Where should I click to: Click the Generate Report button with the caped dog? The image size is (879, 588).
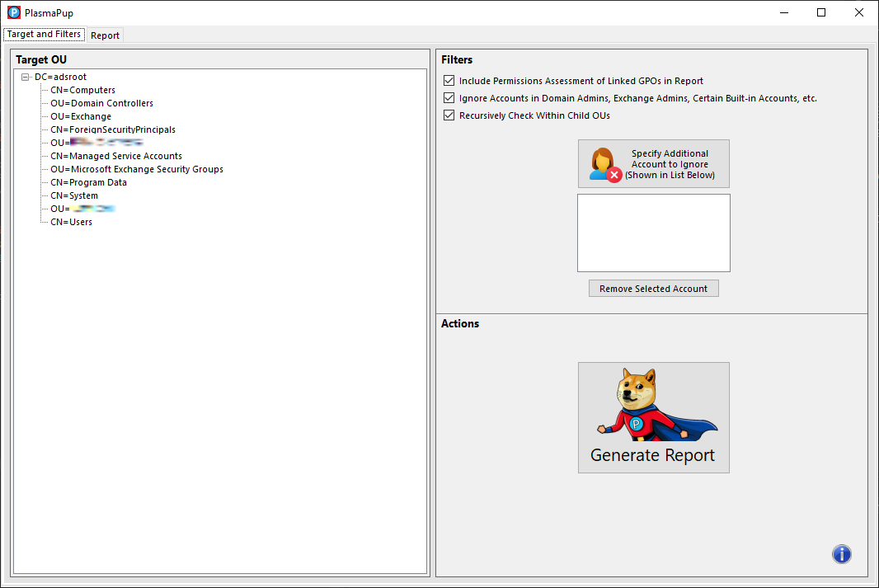(654, 417)
